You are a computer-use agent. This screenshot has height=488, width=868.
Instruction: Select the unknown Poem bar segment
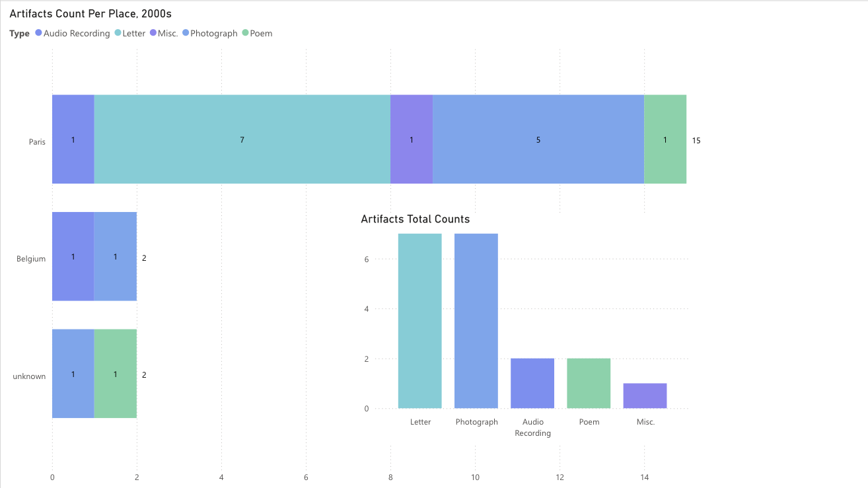tap(116, 374)
